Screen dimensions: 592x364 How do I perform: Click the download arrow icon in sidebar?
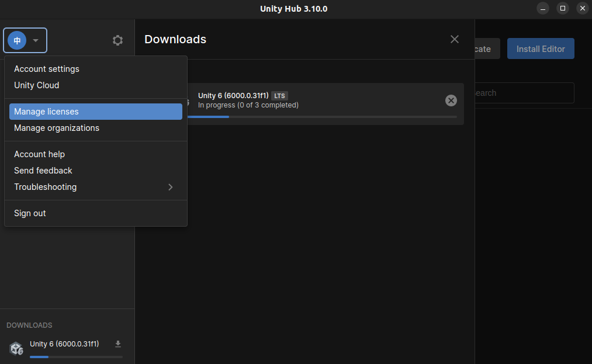[x=117, y=344]
